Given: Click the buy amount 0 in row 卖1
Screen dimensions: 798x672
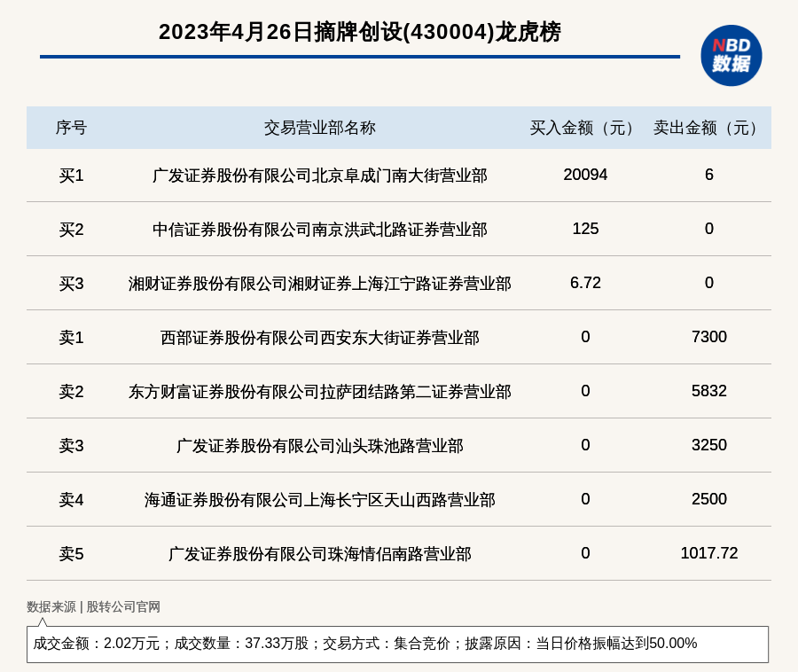Looking at the screenshot, I should coord(585,336).
